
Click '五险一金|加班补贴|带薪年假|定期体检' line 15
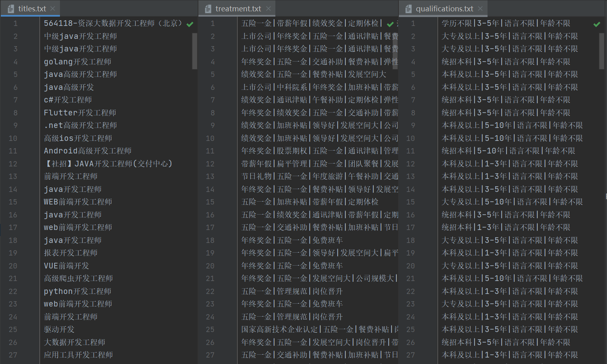(310, 202)
